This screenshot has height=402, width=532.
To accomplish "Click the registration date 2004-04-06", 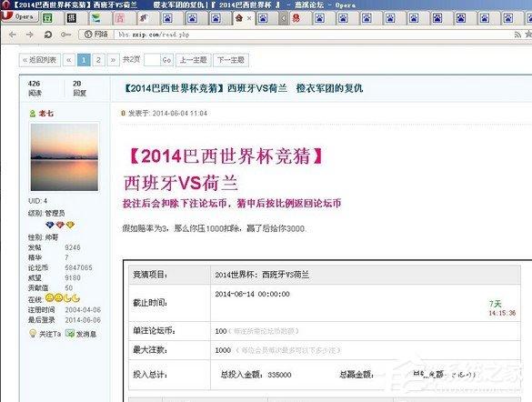I will (83, 310).
